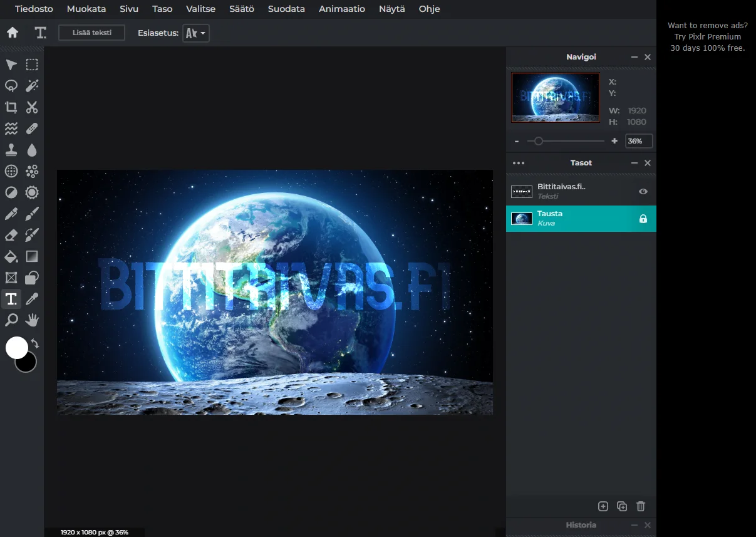This screenshot has width=756, height=537.
Task: Click the 36% zoom input field
Action: [639, 141]
